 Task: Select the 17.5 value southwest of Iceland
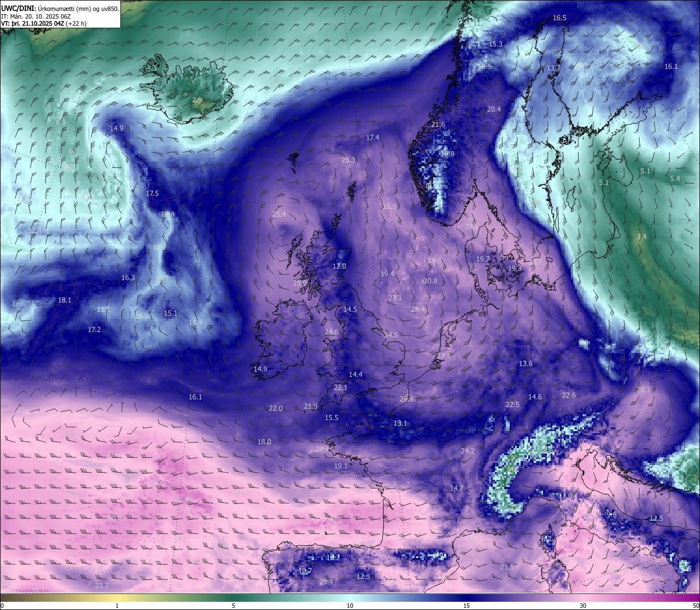coord(152,194)
